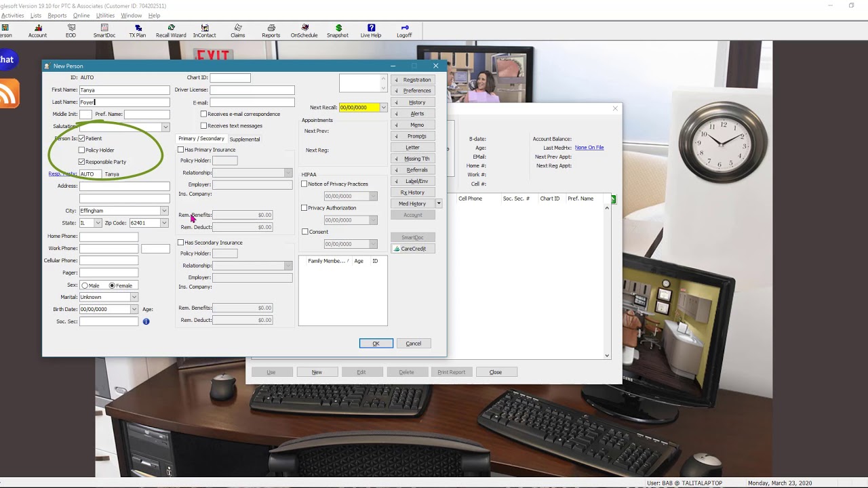Click OK in New Person dialog
This screenshot has width=868, height=488.
coord(376,344)
